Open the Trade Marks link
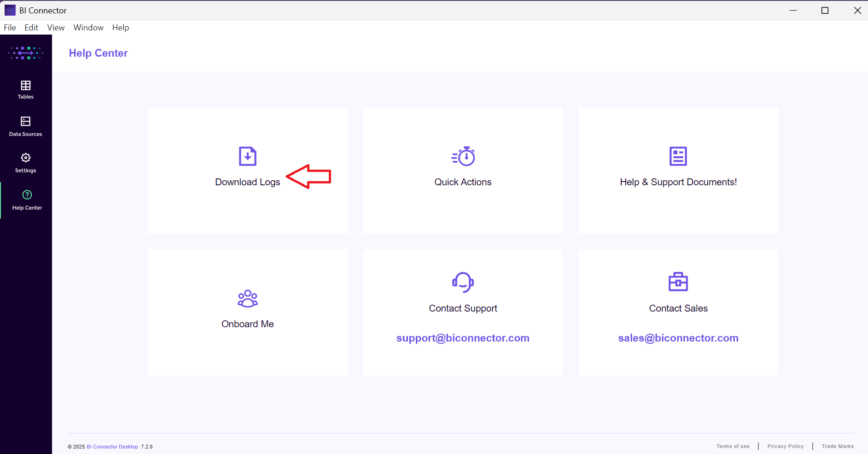Image resolution: width=868 pixels, height=454 pixels. pyautogui.click(x=838, y=446)
